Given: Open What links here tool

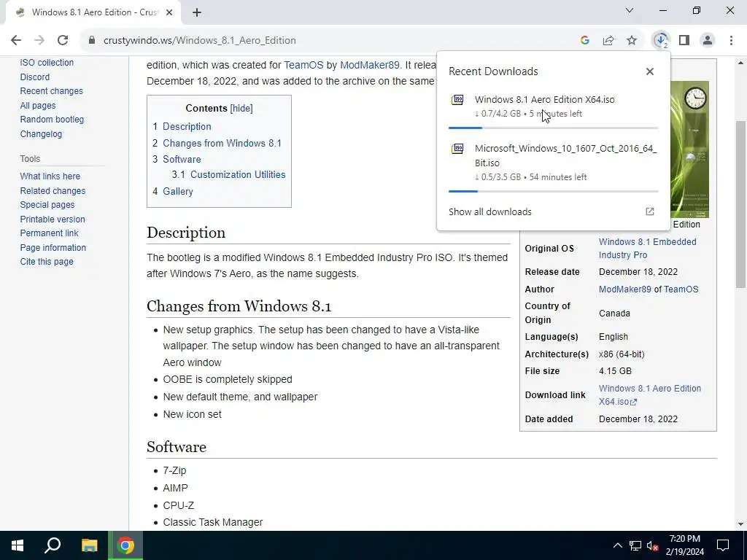Looking at the screenshot, I should [50, 176].
